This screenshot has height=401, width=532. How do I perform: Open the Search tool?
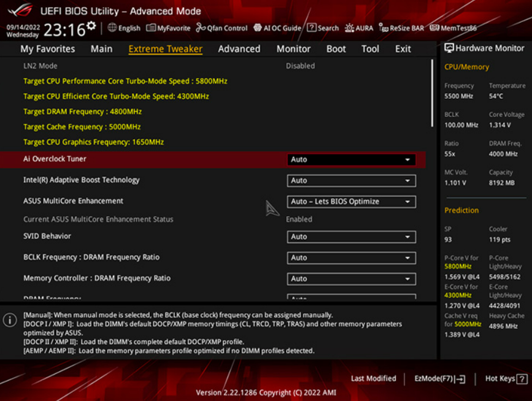coord(323,28)
